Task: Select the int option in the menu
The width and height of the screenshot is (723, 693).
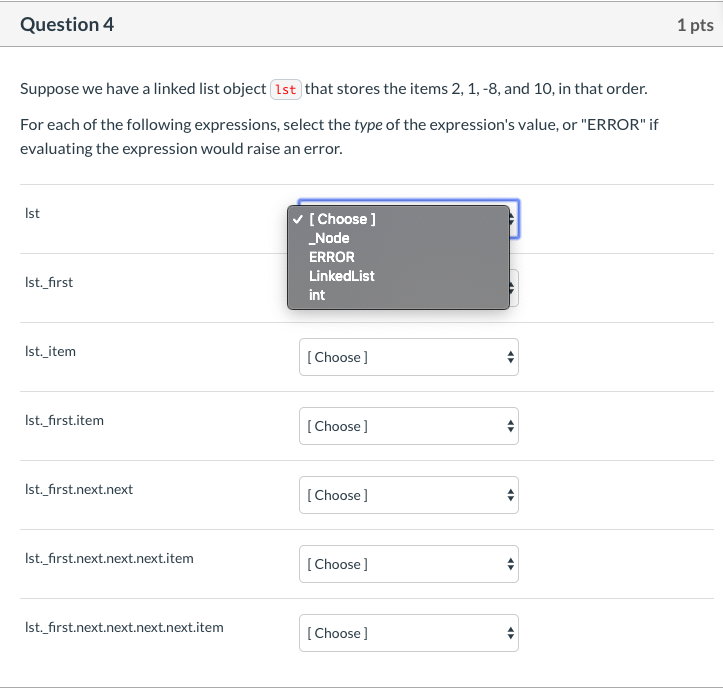Action: (317, 295)
